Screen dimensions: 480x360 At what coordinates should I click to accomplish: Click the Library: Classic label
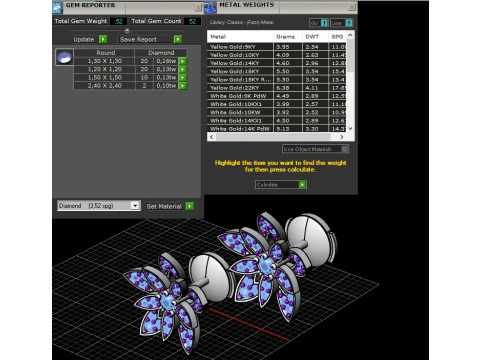coord(242,22)
